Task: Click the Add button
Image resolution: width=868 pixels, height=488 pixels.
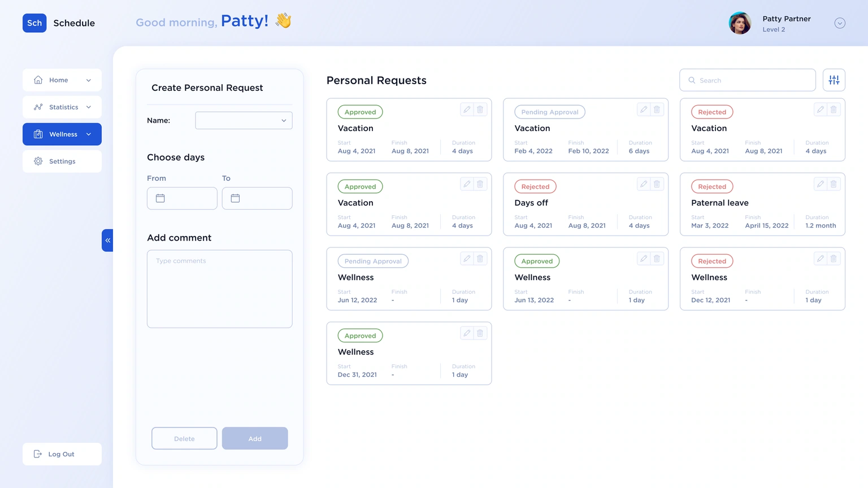Action: (255, 438)
